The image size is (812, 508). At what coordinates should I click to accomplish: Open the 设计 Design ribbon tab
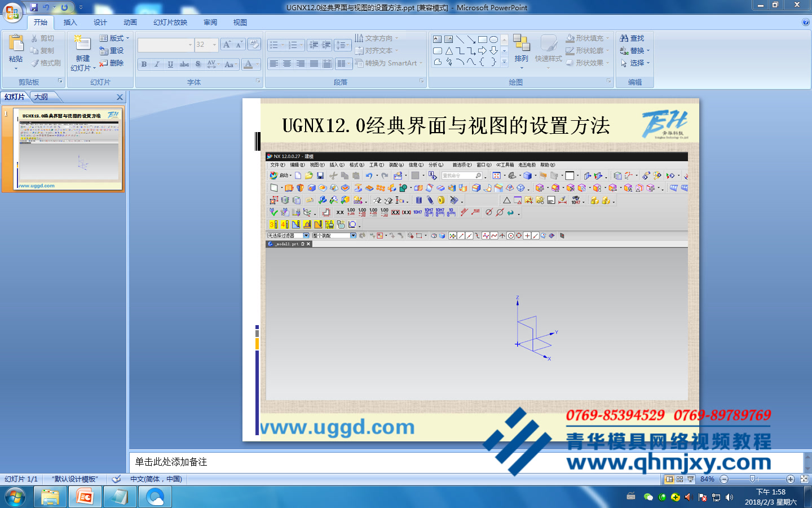point(100,23)
